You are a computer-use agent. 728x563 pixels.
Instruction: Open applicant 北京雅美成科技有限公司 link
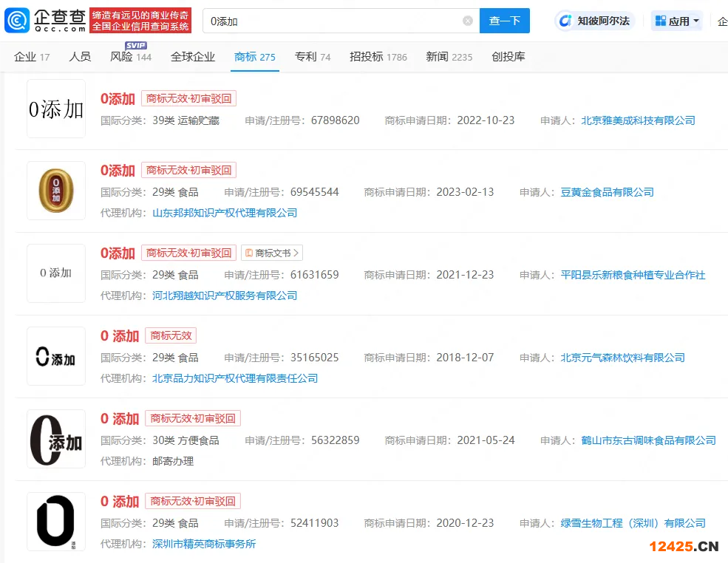(638, 120)
